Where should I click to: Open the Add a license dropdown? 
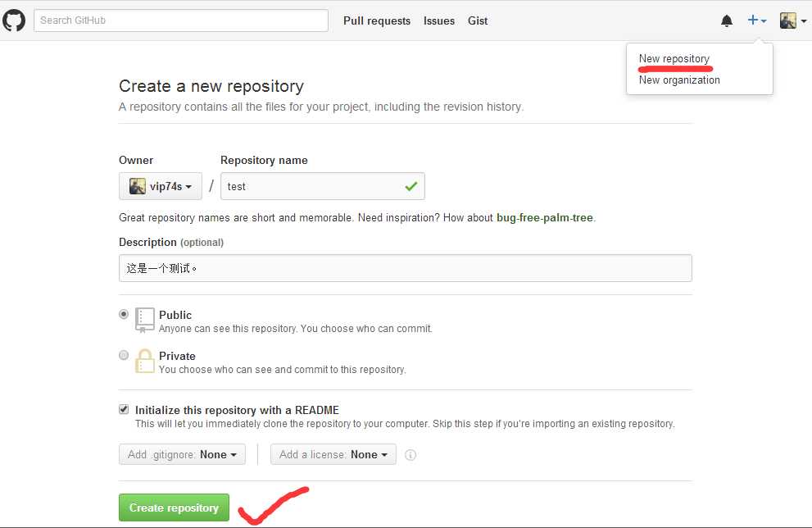[x=333, y=454]
